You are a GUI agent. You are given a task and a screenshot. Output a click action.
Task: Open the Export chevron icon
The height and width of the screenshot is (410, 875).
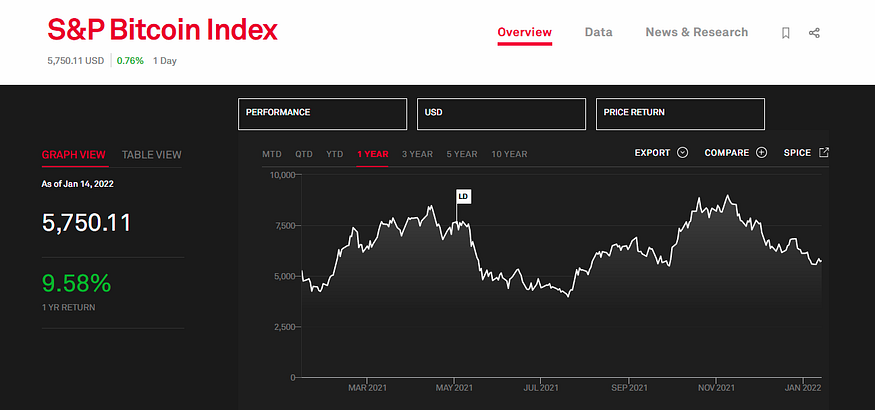(682, 152)
